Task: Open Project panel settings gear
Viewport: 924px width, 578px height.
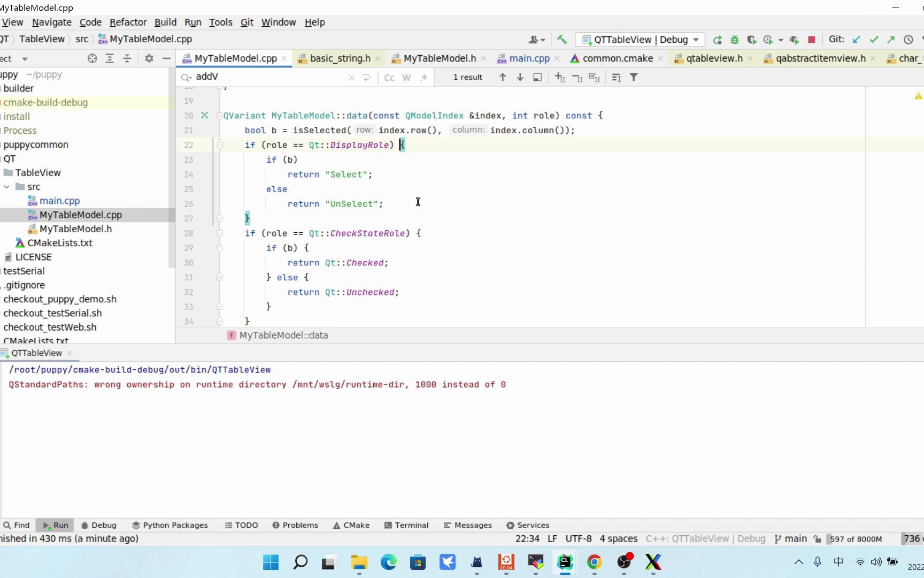Action: [x=149, y=58]
